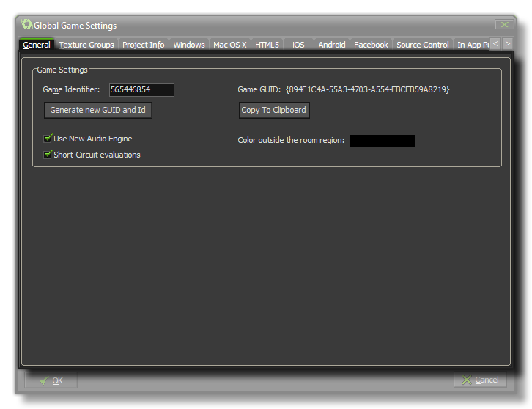
Task: Click the Game Identifier label
Action: tap(71, 89)
